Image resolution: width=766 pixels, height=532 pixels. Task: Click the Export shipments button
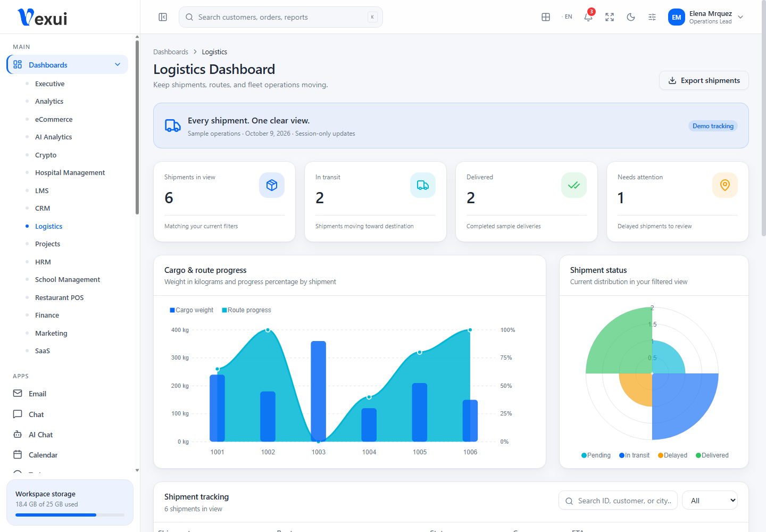704,80
